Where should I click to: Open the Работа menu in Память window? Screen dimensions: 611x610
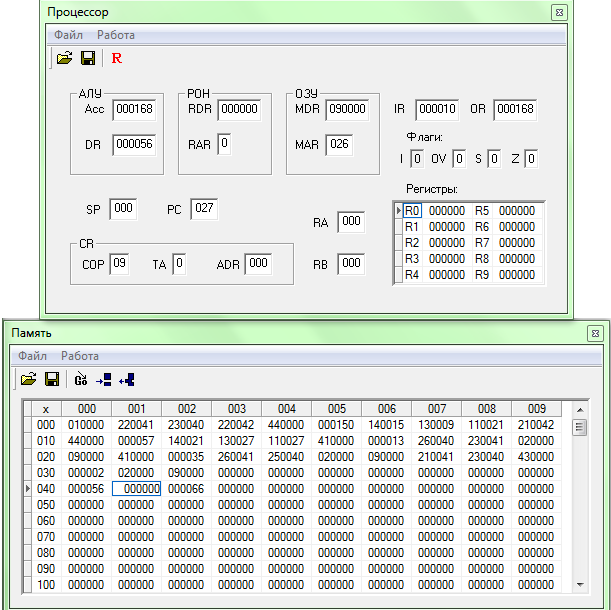[x=79, y=355]
